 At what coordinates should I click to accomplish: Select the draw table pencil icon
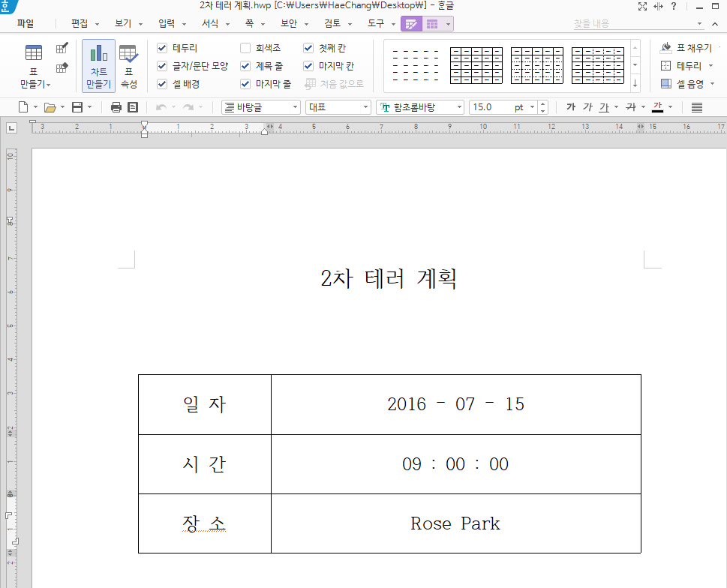click(x=62, y=48)
